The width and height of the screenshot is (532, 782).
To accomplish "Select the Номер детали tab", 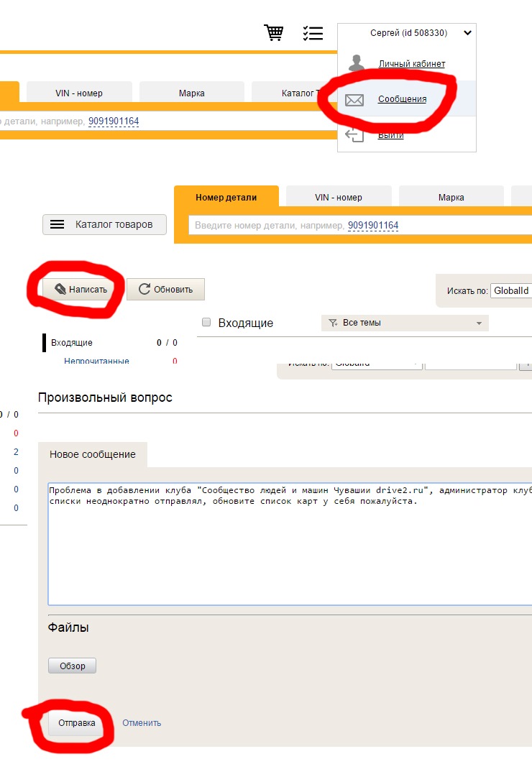I will [x=226, y=197].
